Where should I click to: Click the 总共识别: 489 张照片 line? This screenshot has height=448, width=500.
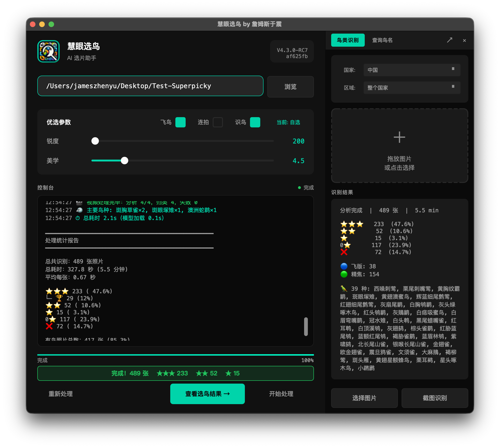(74, 261)
